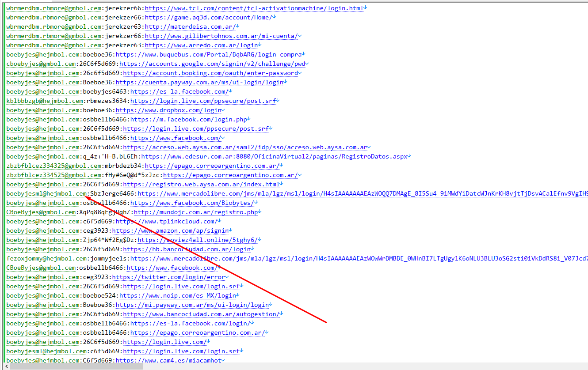This screenshot has height=370, width=588.
Task: Open the tcl.com activation machine login link
Action: click(x=254, y=8)
